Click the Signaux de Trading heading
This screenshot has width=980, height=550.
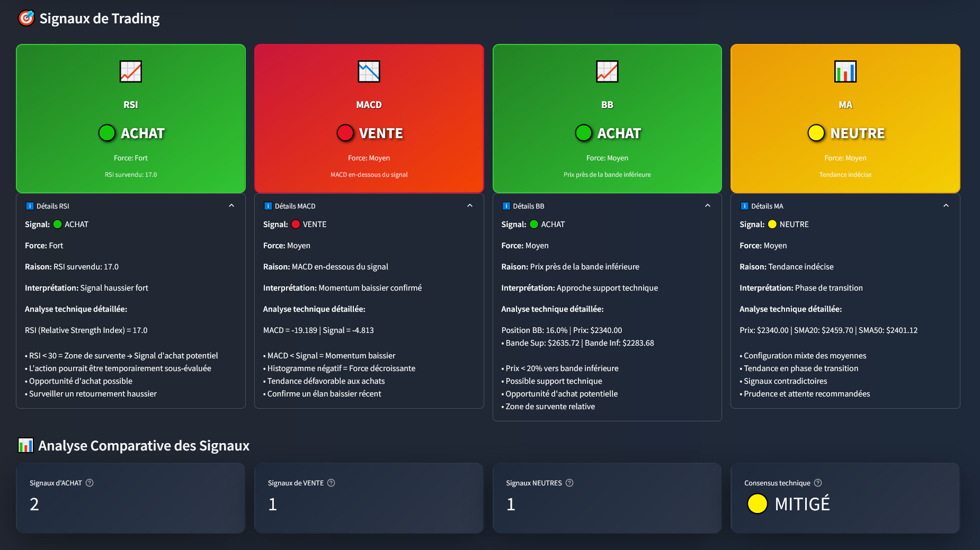(x=99, y=19)
